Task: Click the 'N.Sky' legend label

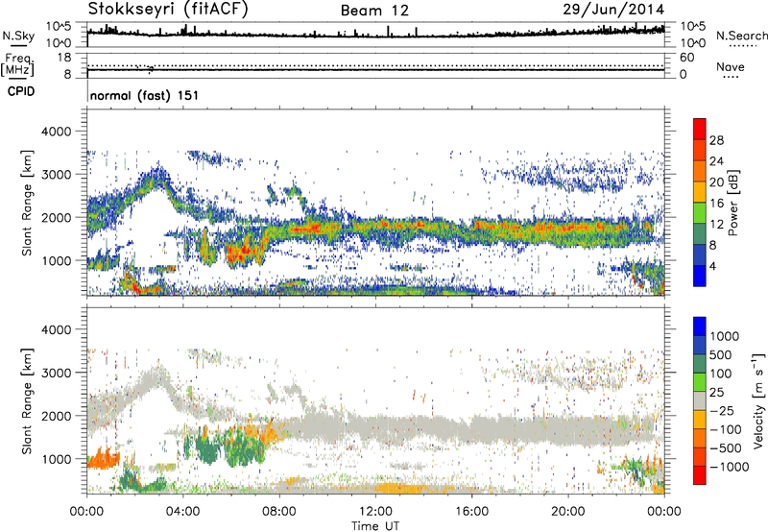Action: click(x=18, y=36)
